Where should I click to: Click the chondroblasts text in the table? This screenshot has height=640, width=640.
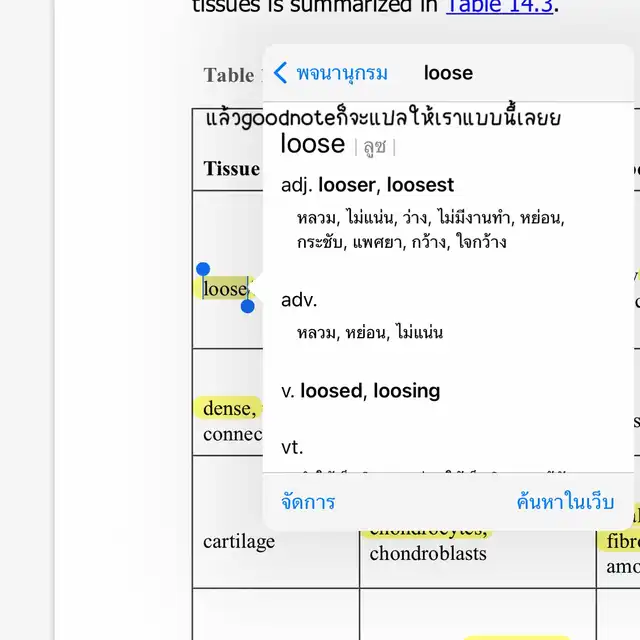click(427, 553)
